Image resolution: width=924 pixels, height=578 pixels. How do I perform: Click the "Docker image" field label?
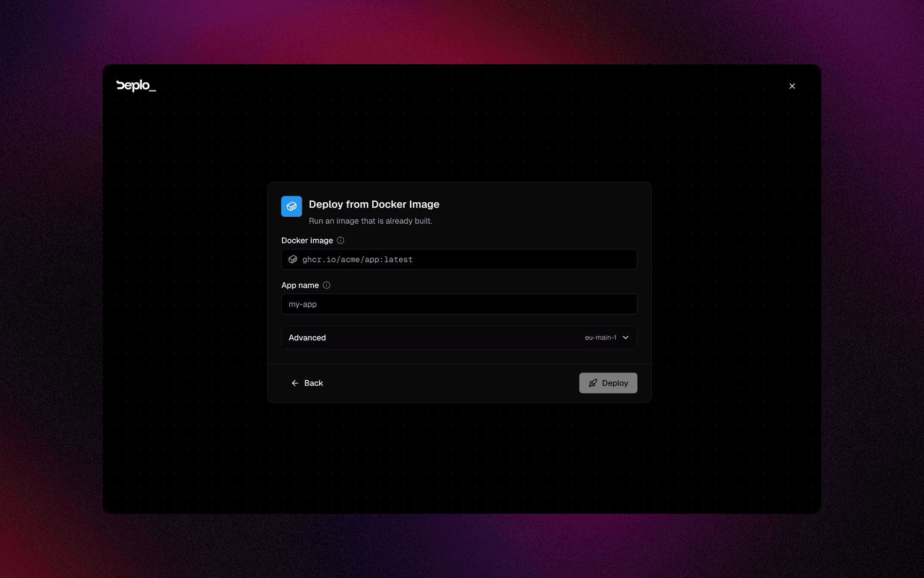(307, 240)
